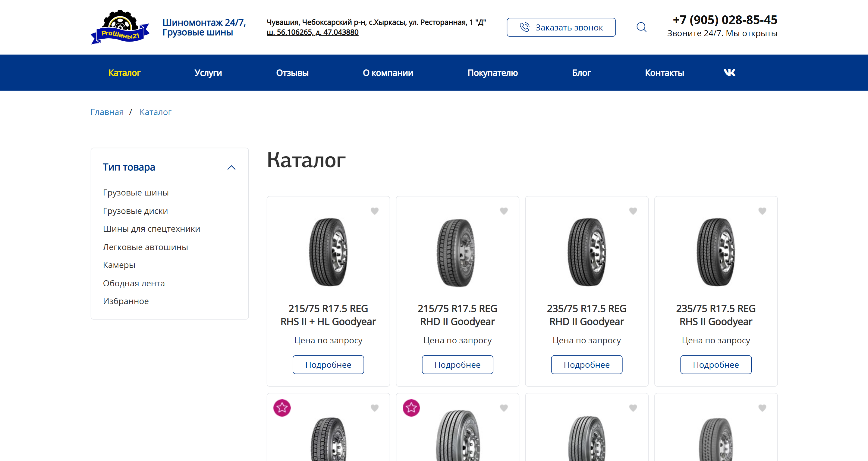Click the Шиномонтаж 24/7, Грузовые шины slogan
Screen dimensions: 868x461
(x=204, y=27)
